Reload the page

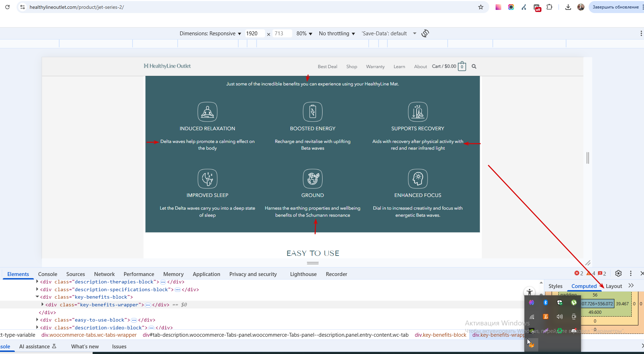(7, 7)
